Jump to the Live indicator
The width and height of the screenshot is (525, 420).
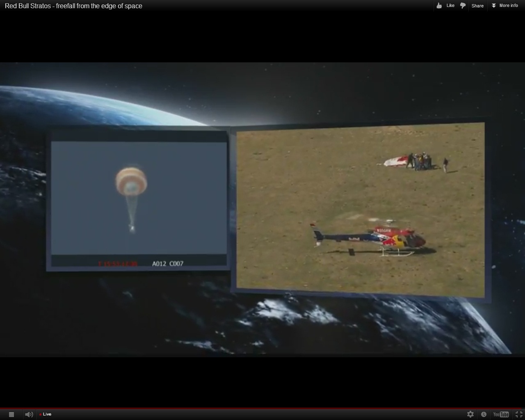tap(45, 414)
